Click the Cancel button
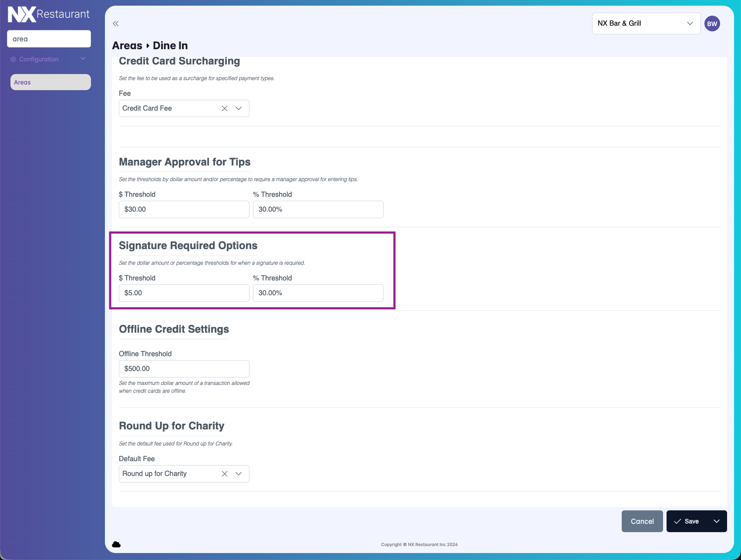The height and width of the screenshot is (560, 741). point(642,521)
